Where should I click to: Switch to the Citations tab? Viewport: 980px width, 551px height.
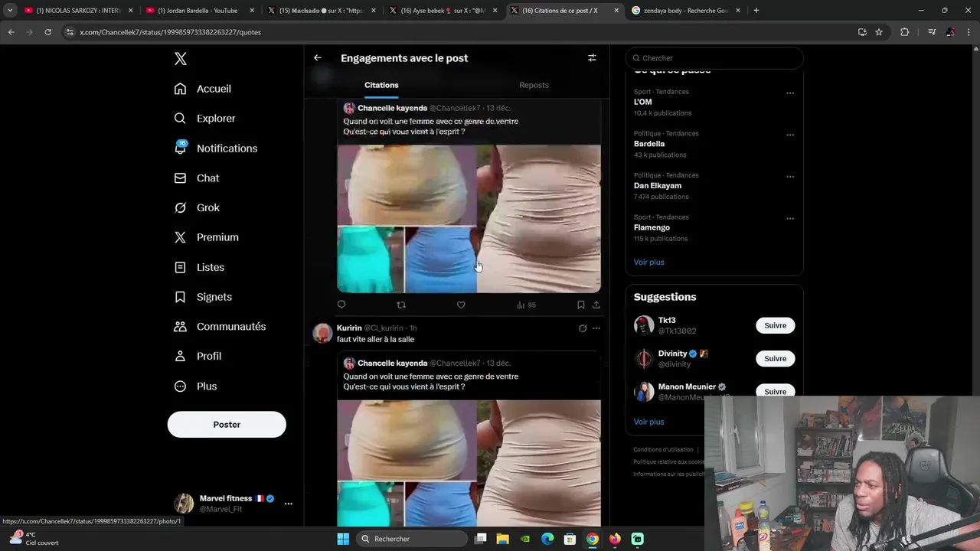pyautogui.click(x=381, y=85)
